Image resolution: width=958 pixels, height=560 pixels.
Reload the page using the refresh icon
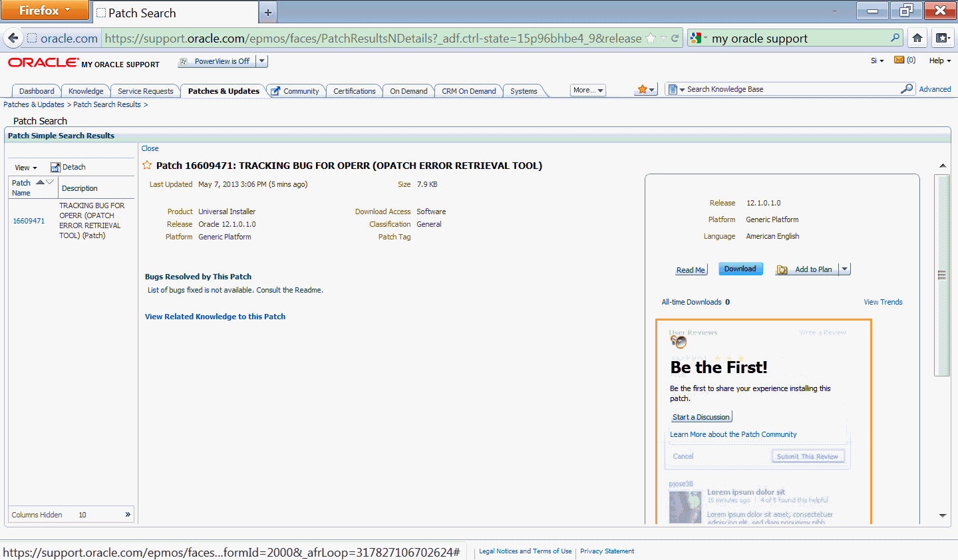tap(675, 39)
